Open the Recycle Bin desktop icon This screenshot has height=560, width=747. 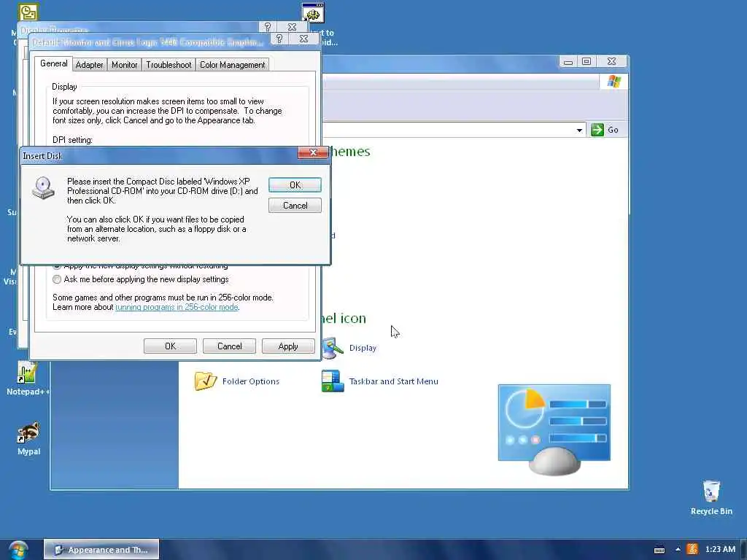(x=711, y=497)
